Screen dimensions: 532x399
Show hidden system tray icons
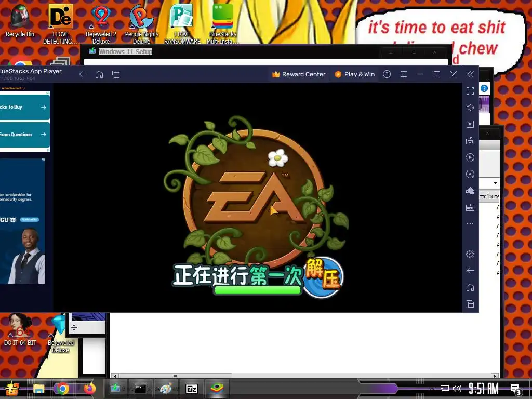pyautogui.click(x=432, y=389)
